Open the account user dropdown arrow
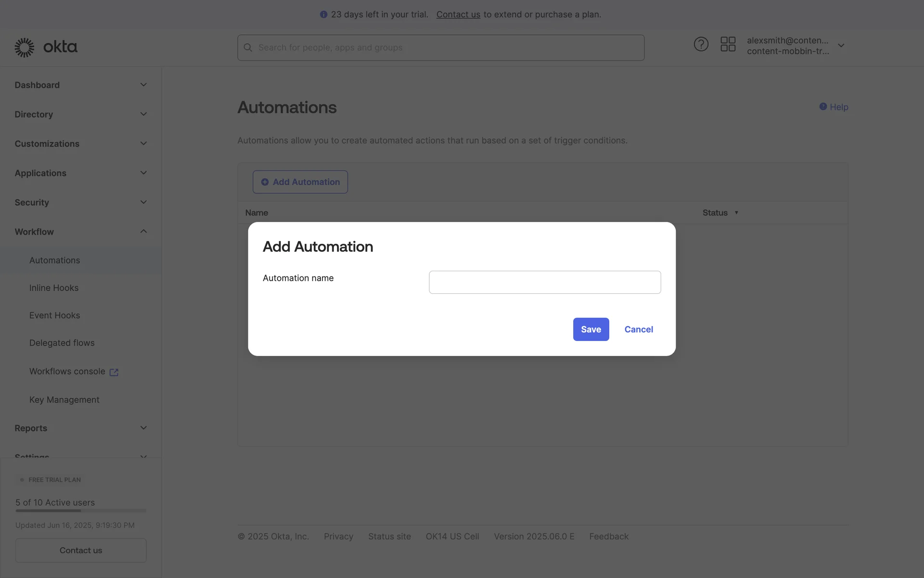Screen dimensions: 924x578 click(841, 46)
